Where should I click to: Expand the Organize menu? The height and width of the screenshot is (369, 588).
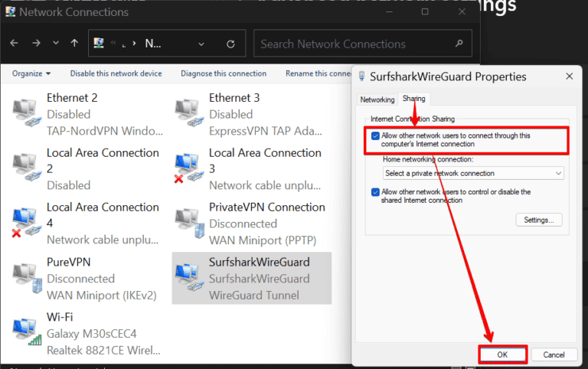[x=31, y=73]
